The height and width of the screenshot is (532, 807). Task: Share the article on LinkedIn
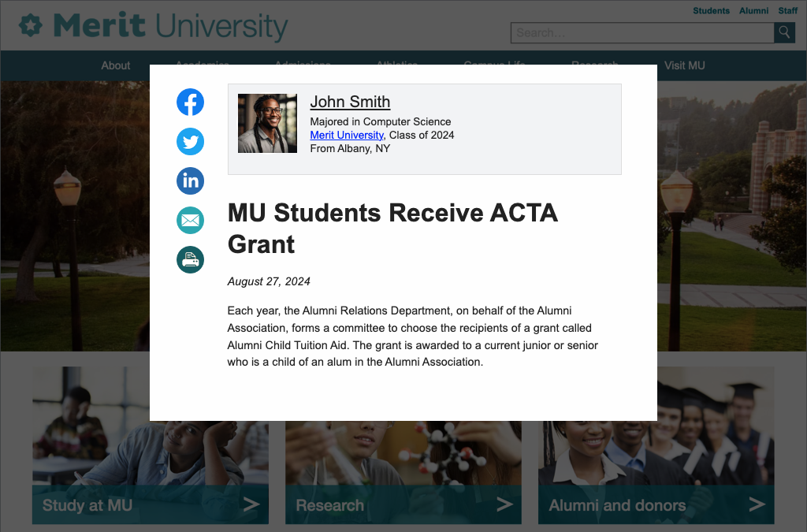pyautogui.click(x=190, y=180)
